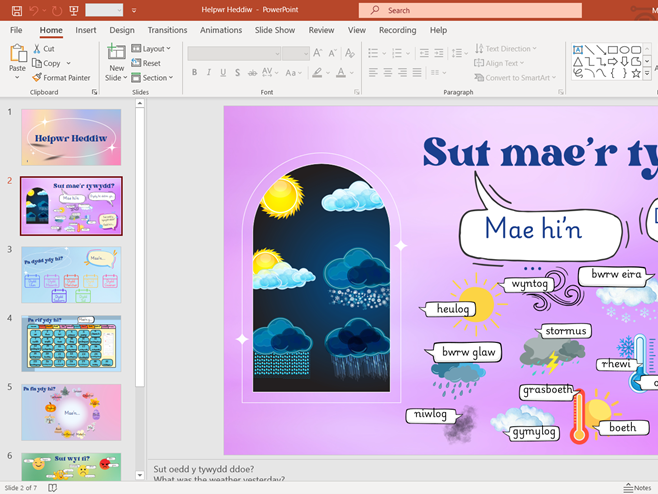Click the New Slide icon

pos(117,54)
